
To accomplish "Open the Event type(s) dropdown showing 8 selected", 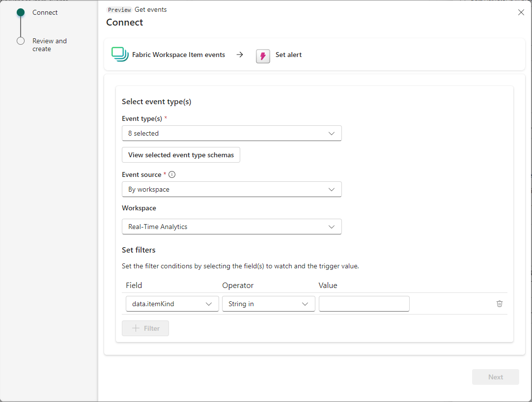I will 231,133.
